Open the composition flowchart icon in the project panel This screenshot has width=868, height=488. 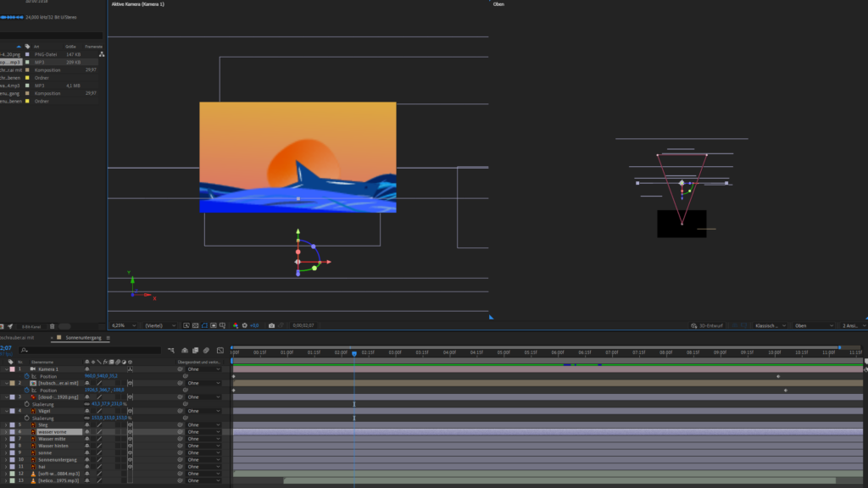tap(101, 54)
